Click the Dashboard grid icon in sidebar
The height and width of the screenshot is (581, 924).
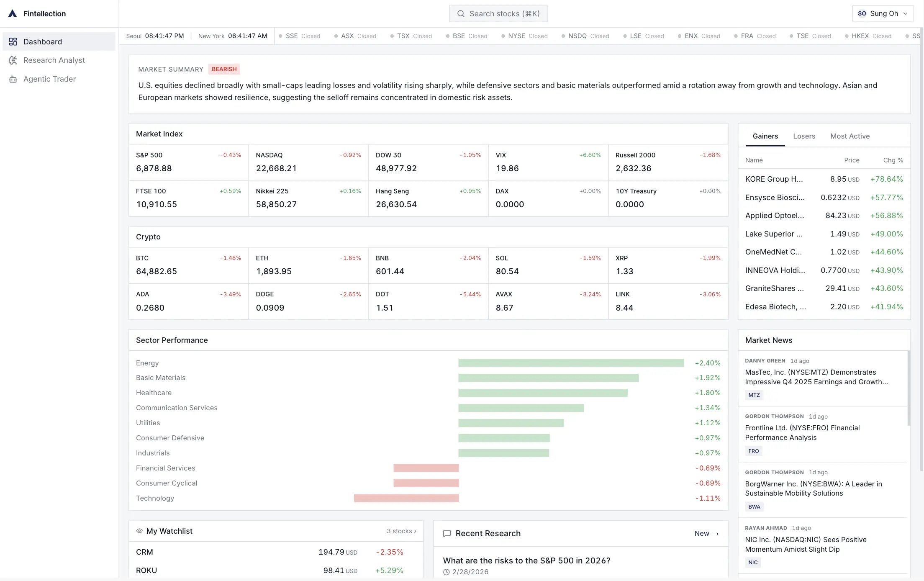pos(13,41)
